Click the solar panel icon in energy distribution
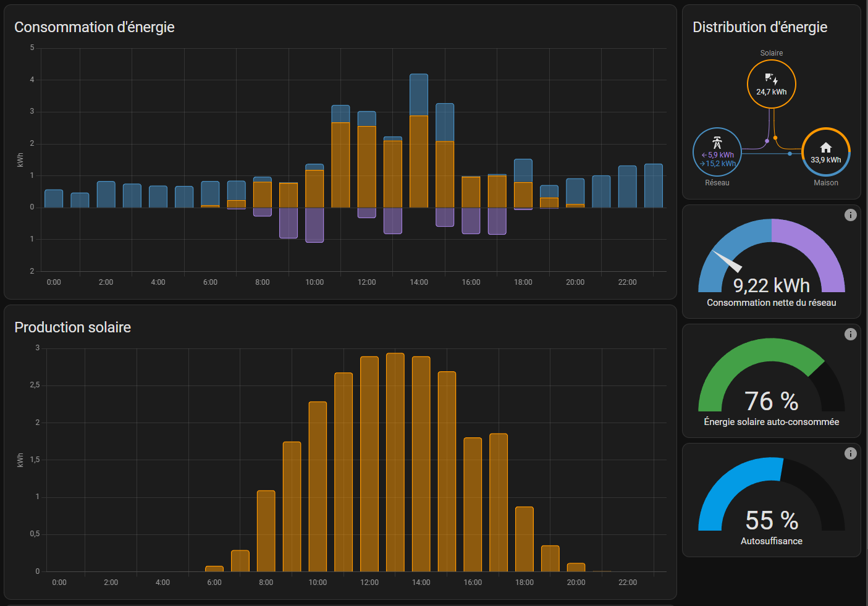 pos(771,79)
